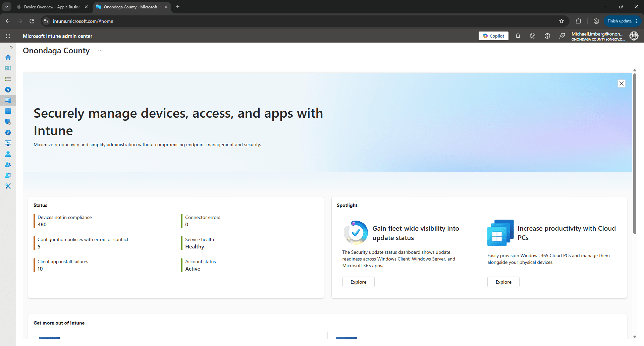Bookmark this page with the star
Image resolution: width=644 pixels, height=346 pixels.
[561, 21]
